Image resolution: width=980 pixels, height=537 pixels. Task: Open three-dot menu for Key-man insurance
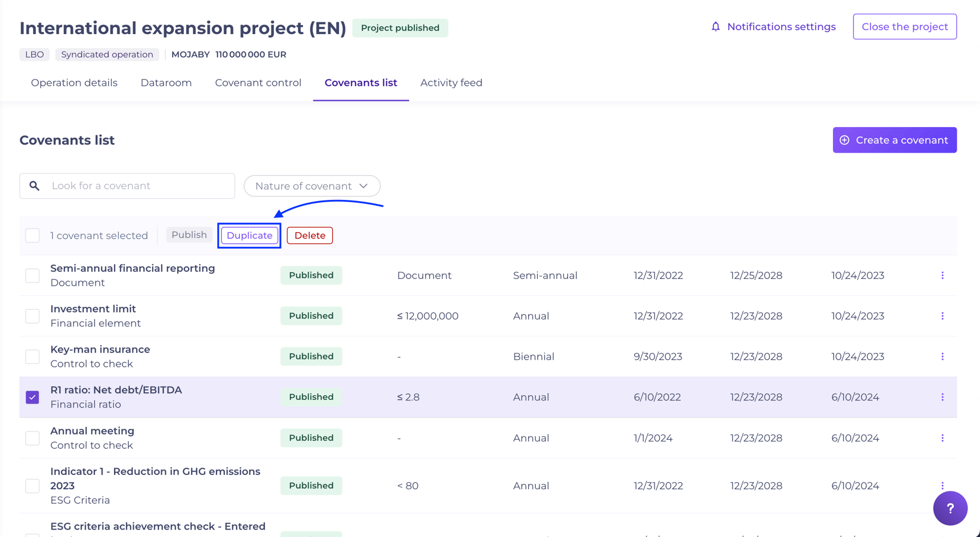[x=942, y=356]
